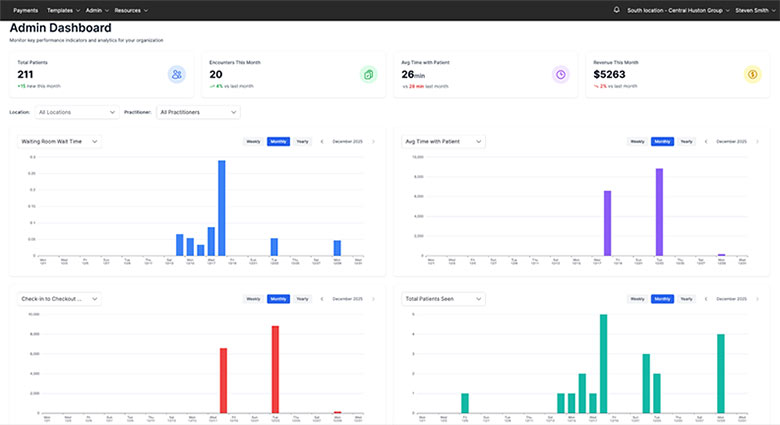Click the Revenue This Month dollar icon
780x425 pixels.
pos(752,74)
